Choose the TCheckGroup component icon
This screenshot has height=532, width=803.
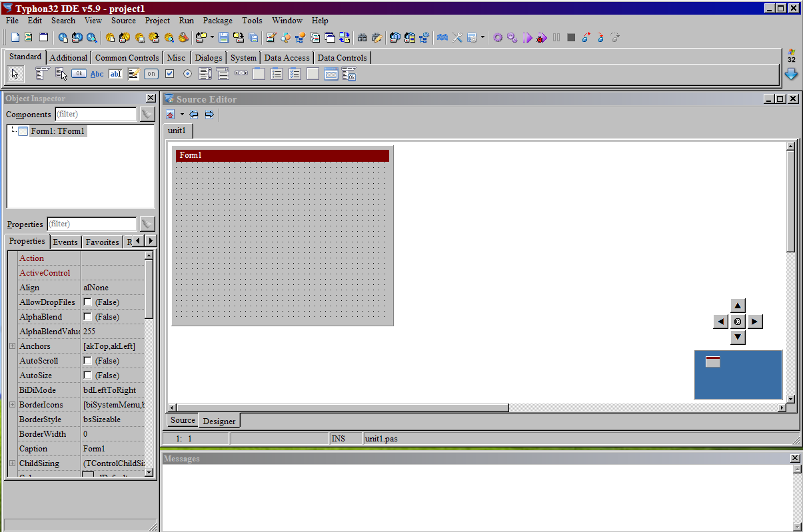tap(295, 74)
